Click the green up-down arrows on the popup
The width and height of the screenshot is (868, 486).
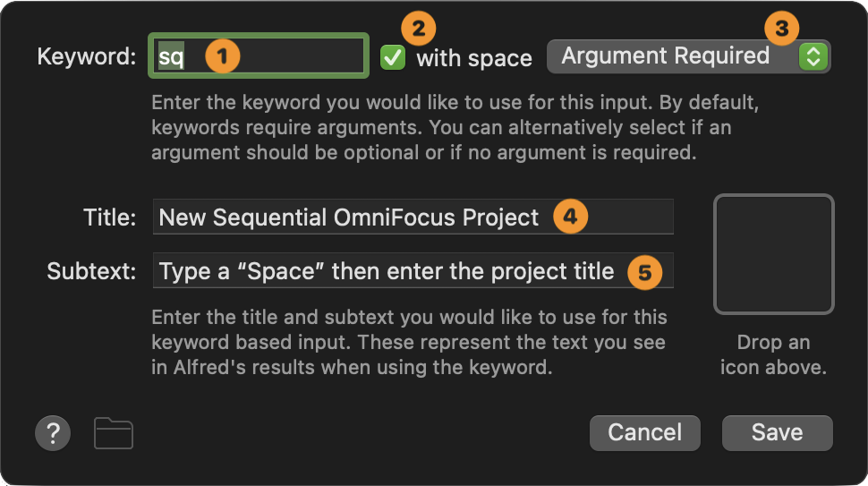(x=813, y=56)
